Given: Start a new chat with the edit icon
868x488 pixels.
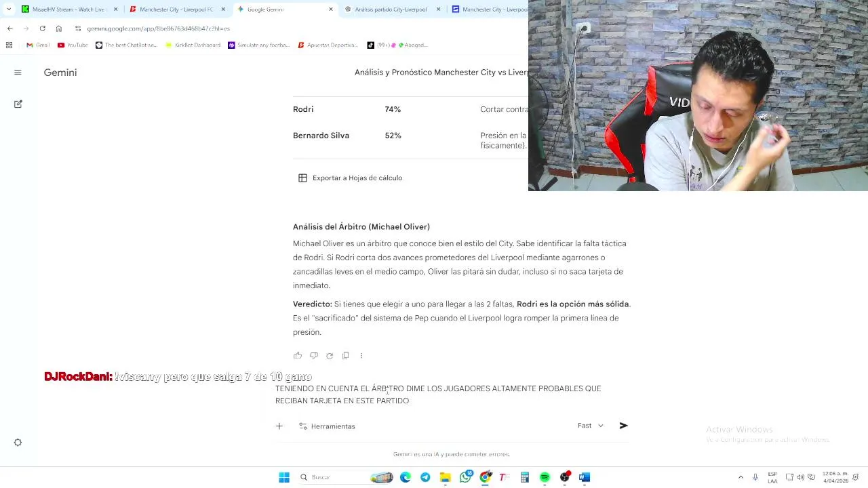Looking at the screenshot, I should click(x=18, y=104).
